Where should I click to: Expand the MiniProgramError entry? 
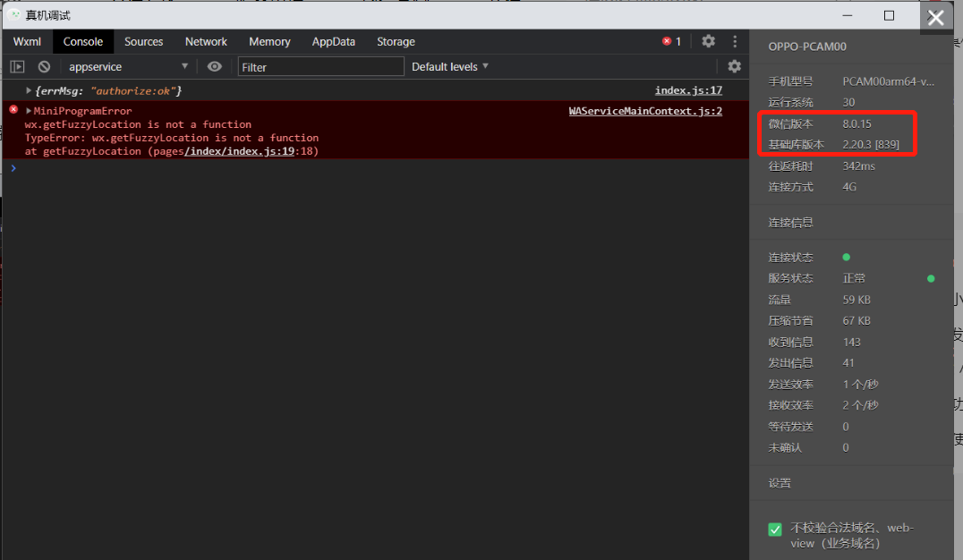pyautogui.click(x=29, y=111)
